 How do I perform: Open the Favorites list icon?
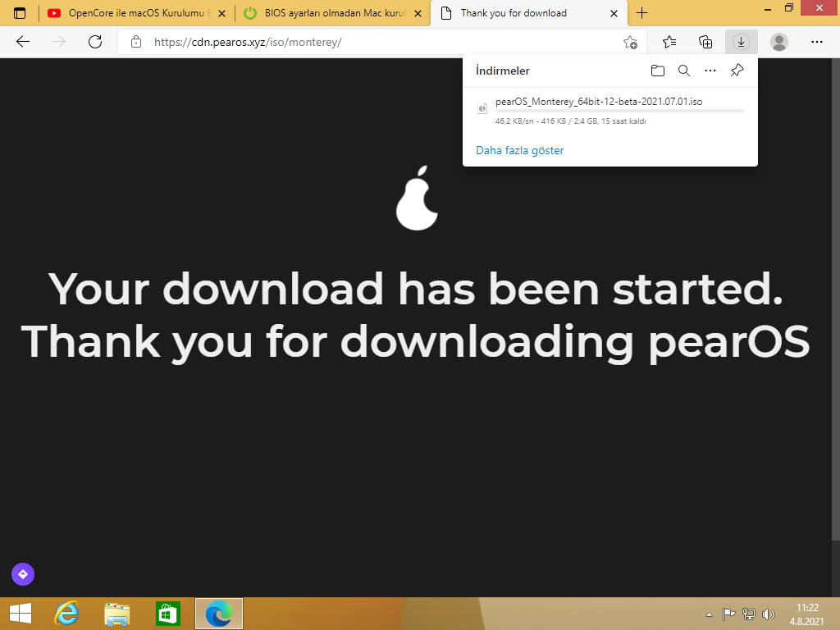click(x=669, y=42)
